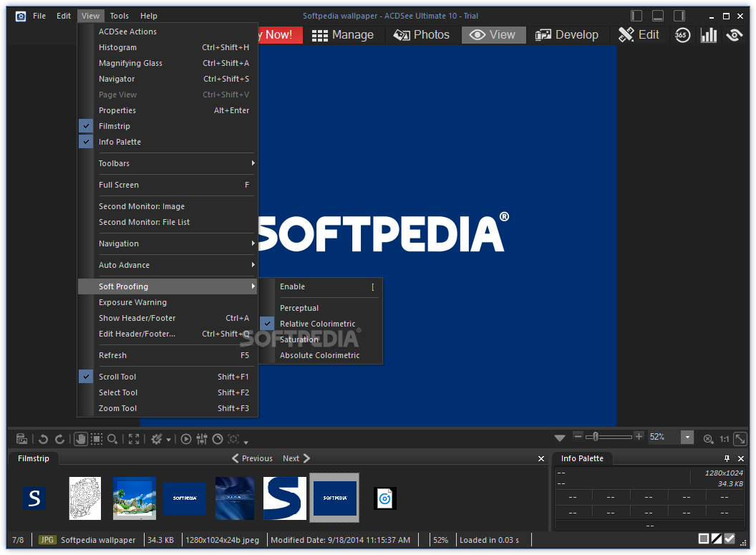Click the zoom lock magnifier icon

point(708,439)
